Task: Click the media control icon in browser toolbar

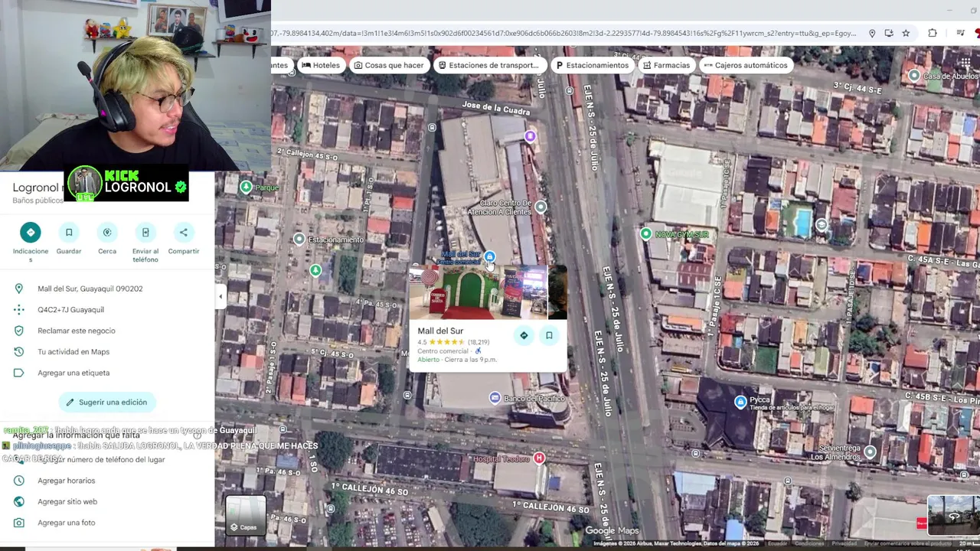Action: (960, 34)
